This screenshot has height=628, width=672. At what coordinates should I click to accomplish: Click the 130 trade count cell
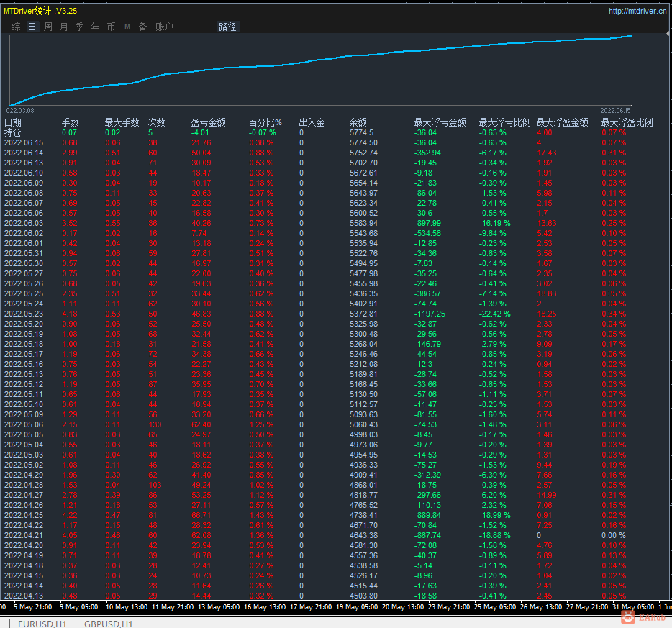click(155, 424)
